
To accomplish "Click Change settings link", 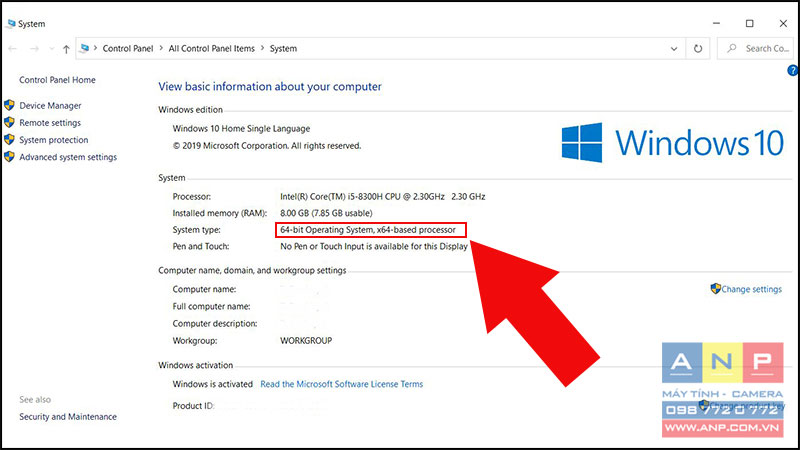I will 751,289.
